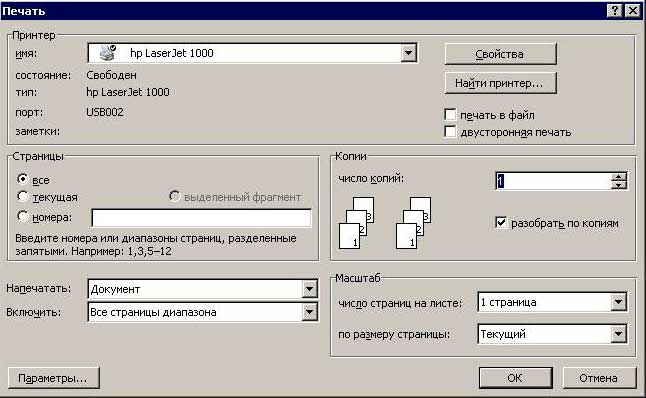Expand the «Включить» dropdown arrow
Screen dimensions: 646x398
tap(309, 312)
